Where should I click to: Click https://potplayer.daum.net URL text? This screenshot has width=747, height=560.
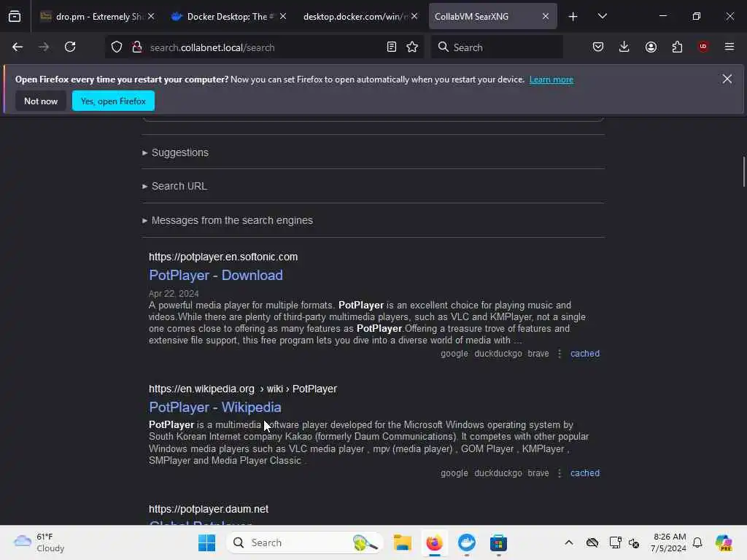209,509
